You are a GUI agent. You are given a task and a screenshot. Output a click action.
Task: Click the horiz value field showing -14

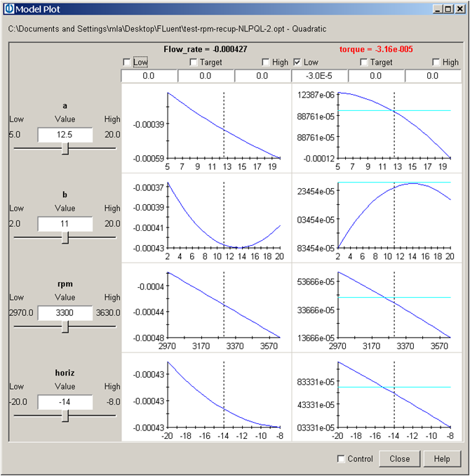(x=65, y=402)
